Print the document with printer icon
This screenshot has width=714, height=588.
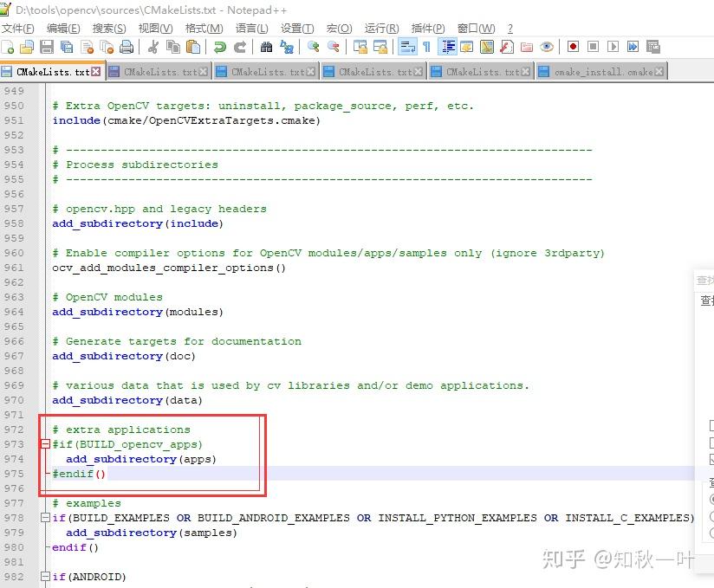[127, 47]
